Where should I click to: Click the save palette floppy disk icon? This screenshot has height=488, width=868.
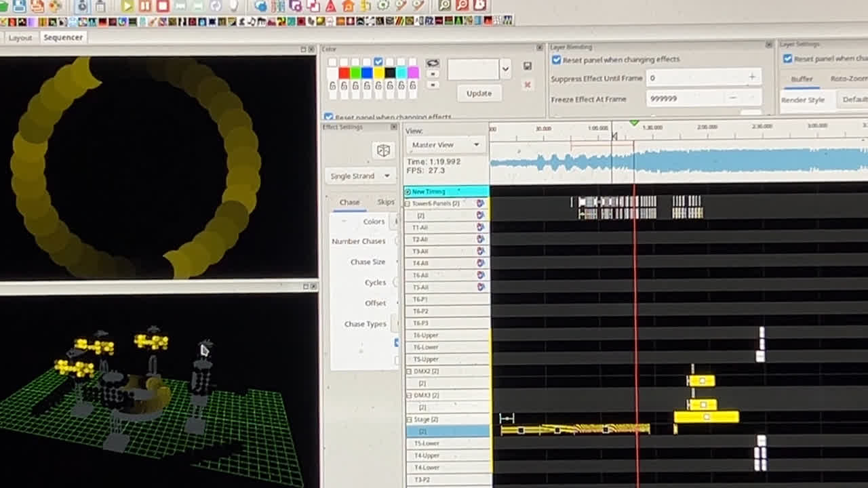(528, 66)
